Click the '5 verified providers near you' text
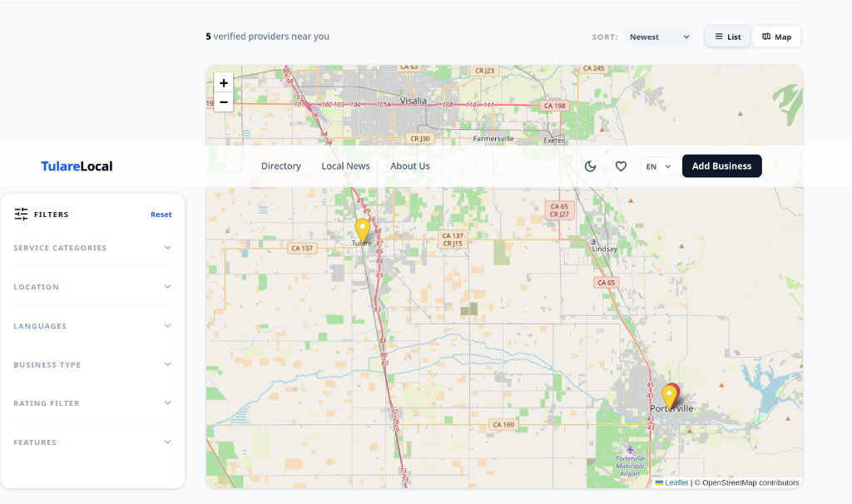 267,37
